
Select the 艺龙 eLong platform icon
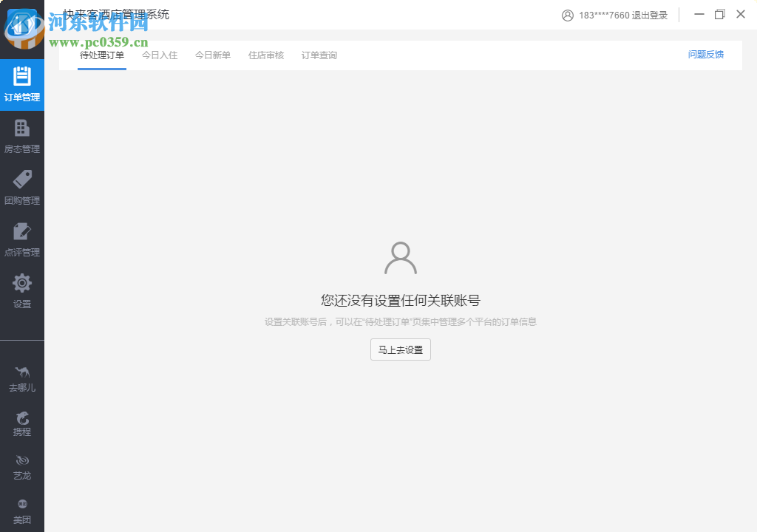click(x=22, y=465)
